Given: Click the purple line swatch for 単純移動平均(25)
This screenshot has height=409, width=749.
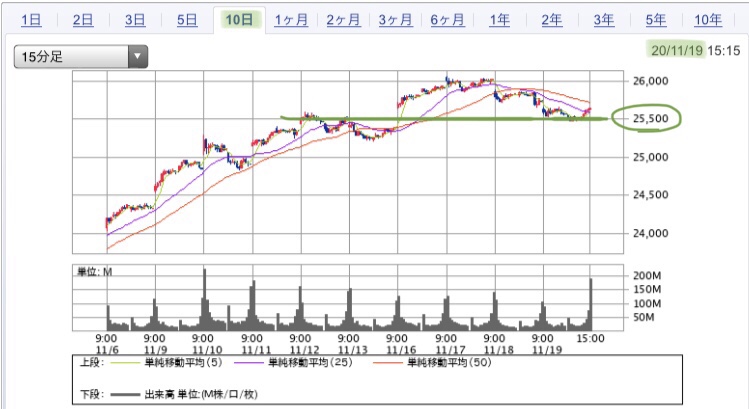Looking at the screenshot, I should click(x=249, y=363).
